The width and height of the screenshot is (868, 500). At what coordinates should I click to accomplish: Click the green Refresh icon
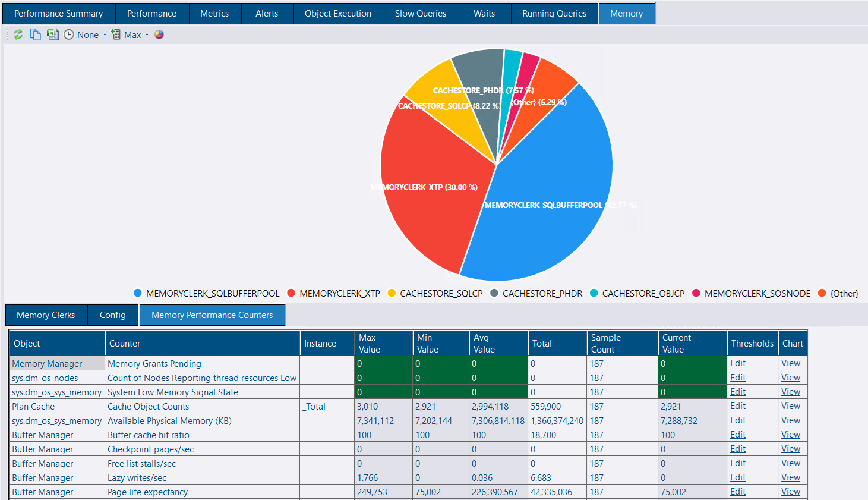coord(18,34)
